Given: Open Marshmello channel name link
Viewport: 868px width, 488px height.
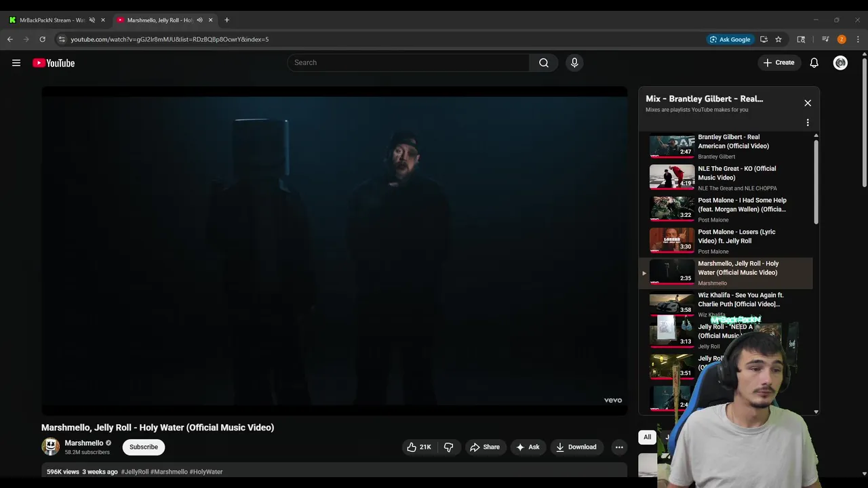Looking at the screenshot, I should click(84, 443).
